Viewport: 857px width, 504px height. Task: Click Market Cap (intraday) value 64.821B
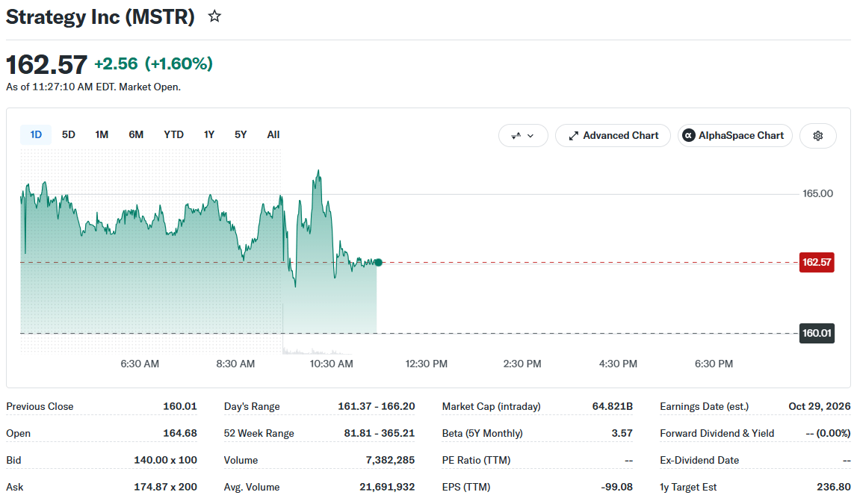point(612,407)
